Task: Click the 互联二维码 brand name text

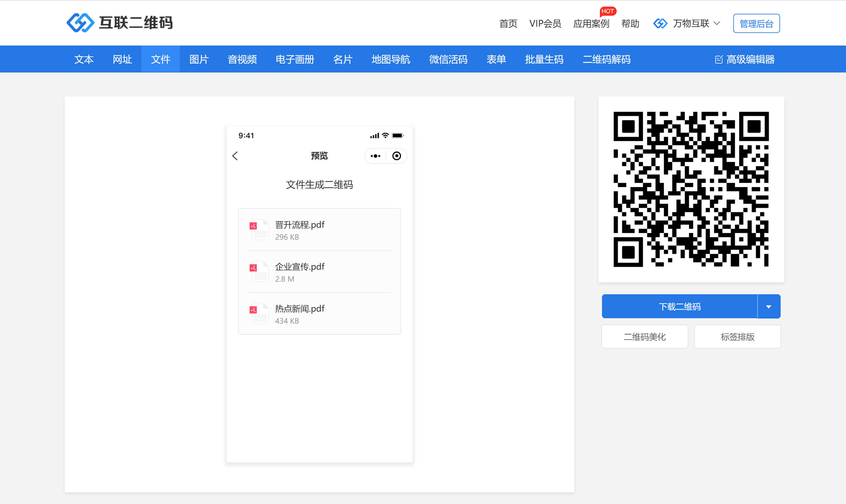Action: click(136, 23)
